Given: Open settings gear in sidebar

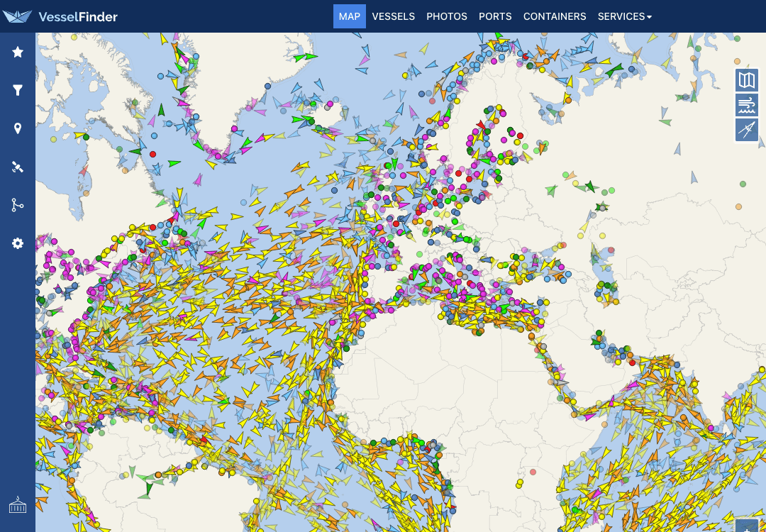Looking at the screenshot, I should point(18,243).
